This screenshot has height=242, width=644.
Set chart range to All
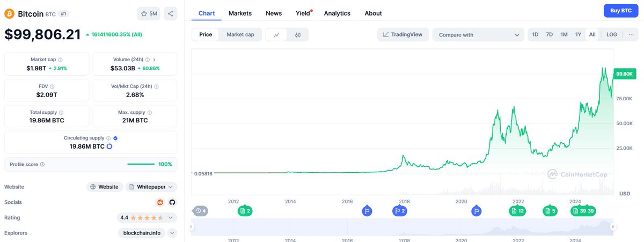pos(592,34)
